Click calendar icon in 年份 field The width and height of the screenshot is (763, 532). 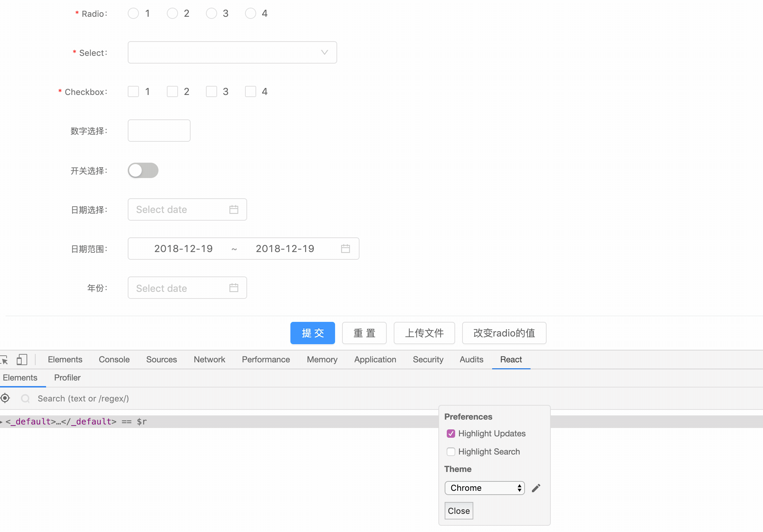point(234,288)
